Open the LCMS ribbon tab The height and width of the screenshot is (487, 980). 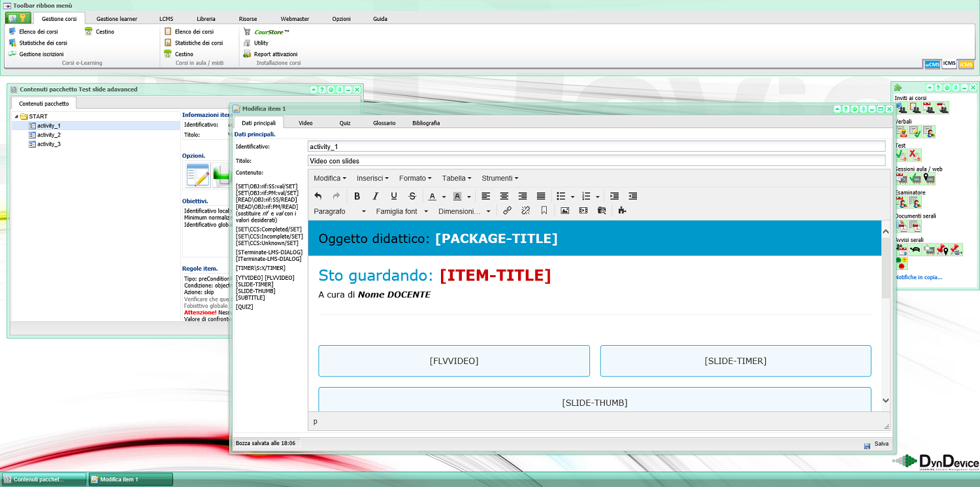click(166, 19)
